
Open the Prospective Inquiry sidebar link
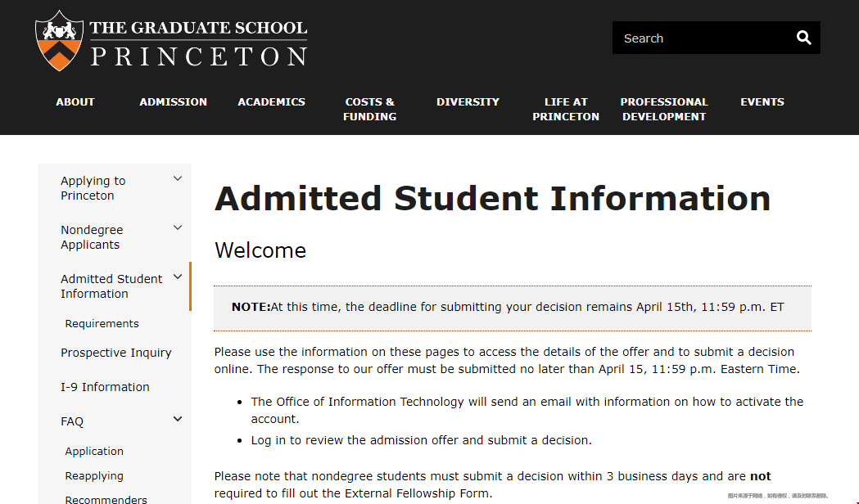coord(116,353)
